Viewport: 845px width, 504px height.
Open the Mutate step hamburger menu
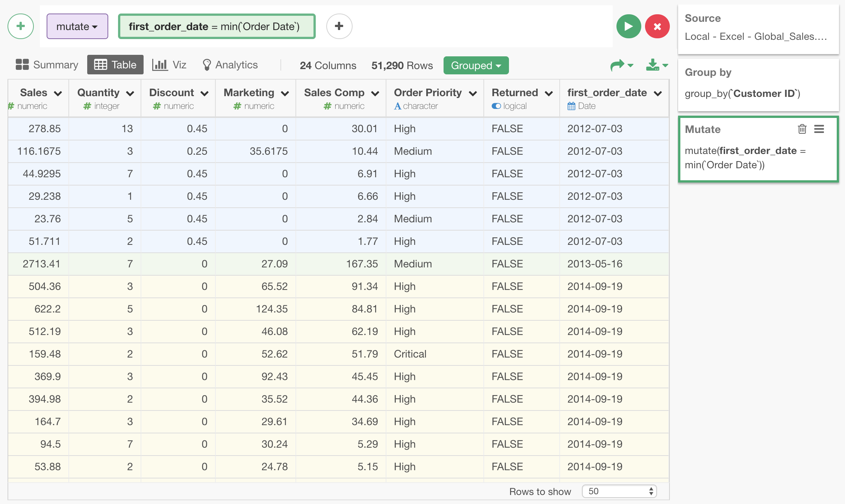tap(819, 129)
